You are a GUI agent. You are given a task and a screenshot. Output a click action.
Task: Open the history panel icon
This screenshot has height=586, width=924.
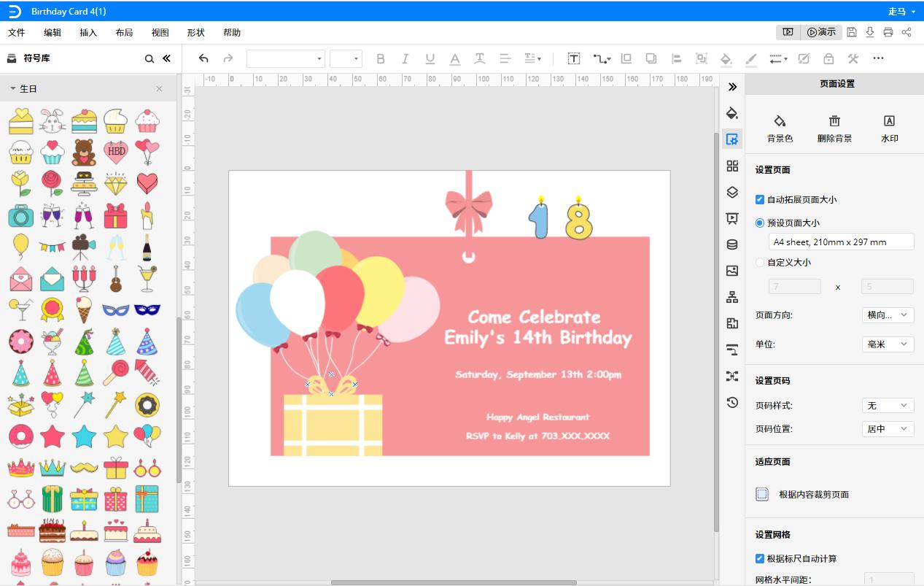point(732,402)
